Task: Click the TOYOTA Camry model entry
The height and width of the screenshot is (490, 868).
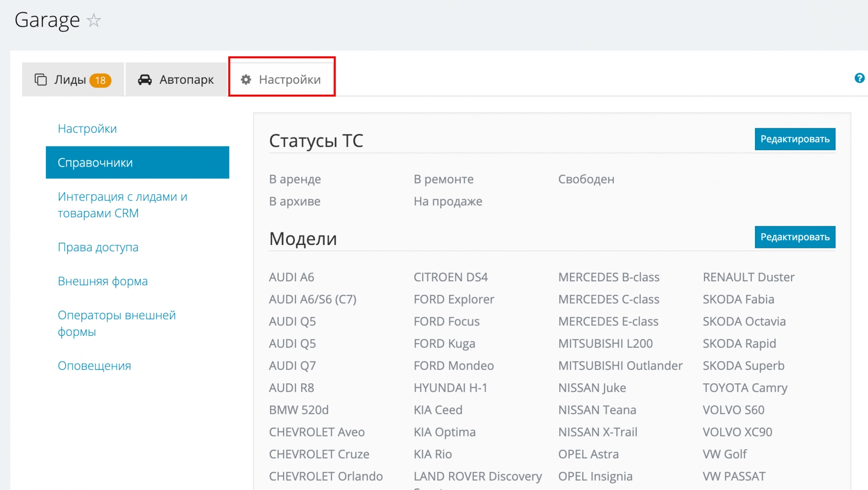Action: click(x=744, y=388)
